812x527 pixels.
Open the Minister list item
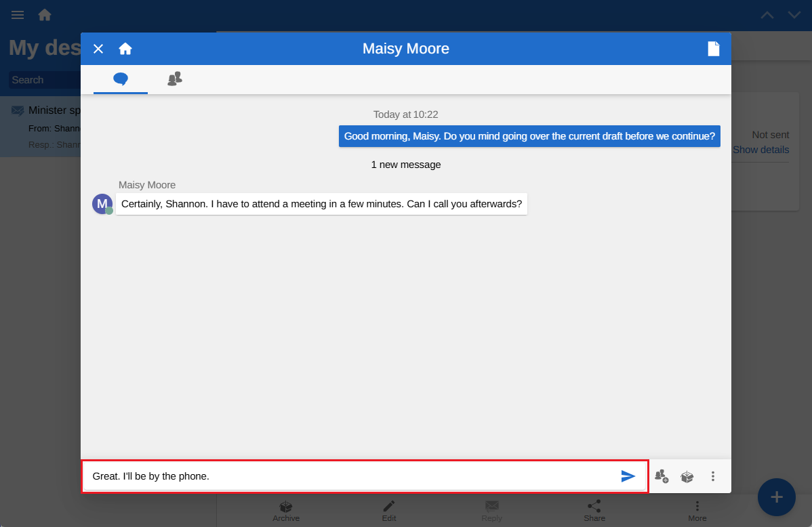[41, 127]
